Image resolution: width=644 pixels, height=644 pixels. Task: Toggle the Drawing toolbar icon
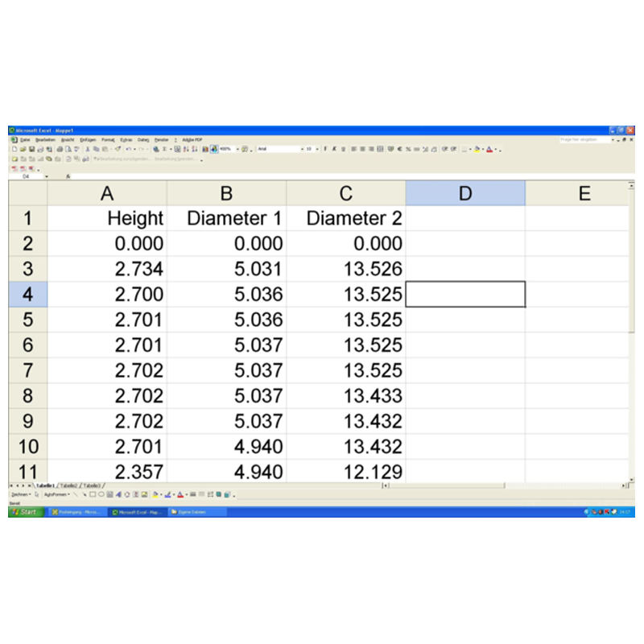coord(214,149)
